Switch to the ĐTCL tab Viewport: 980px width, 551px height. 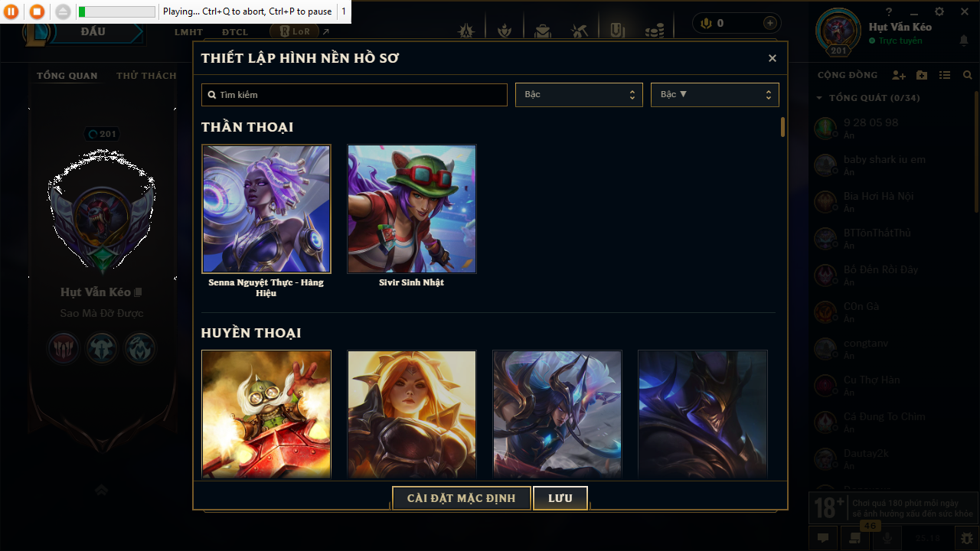pos(235,32)
